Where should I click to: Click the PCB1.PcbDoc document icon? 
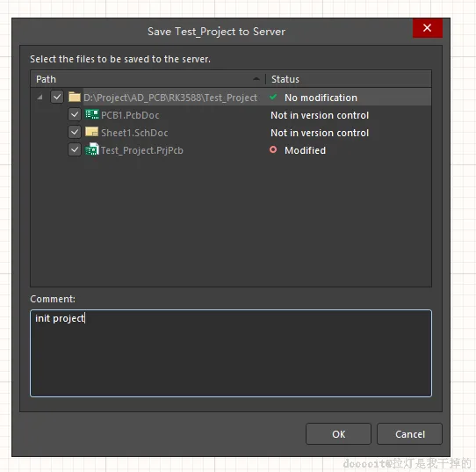(x=91, y=114)
